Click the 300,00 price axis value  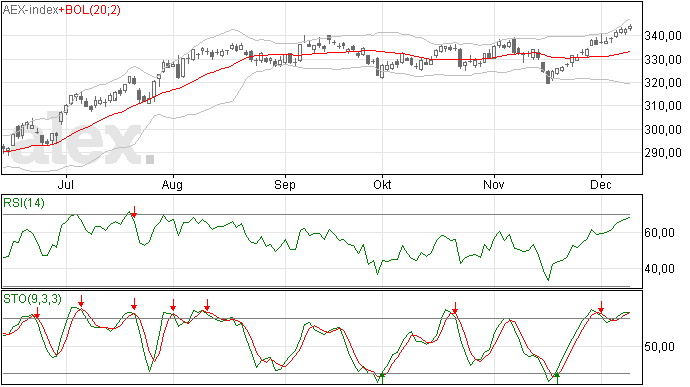click(x=663, y=129)
